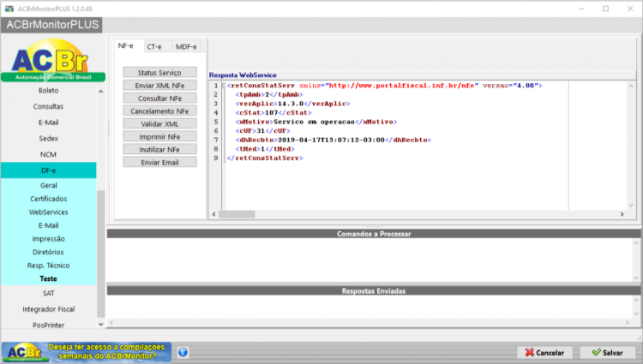Click the Validar XML button
The image size is (643, 364).
[159, 123]
